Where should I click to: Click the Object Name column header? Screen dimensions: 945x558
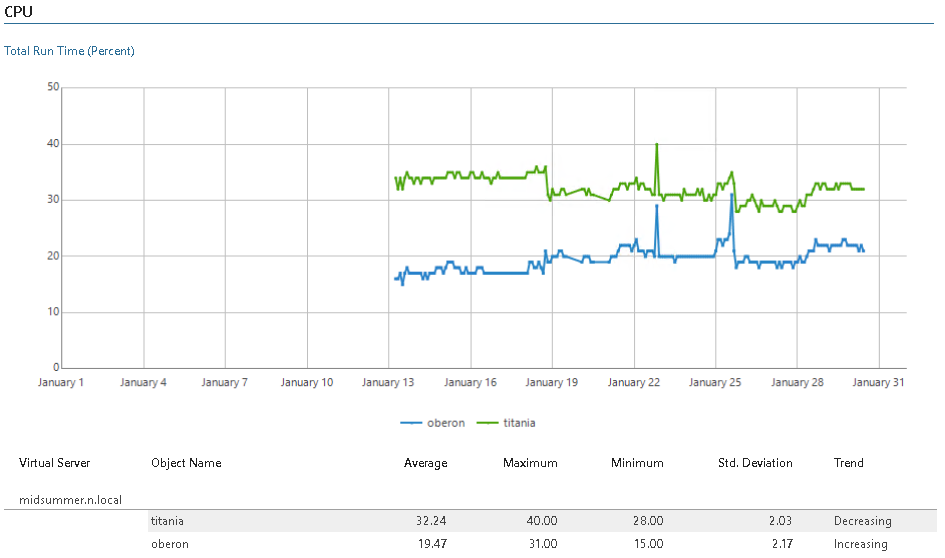[x=186, y=463]
